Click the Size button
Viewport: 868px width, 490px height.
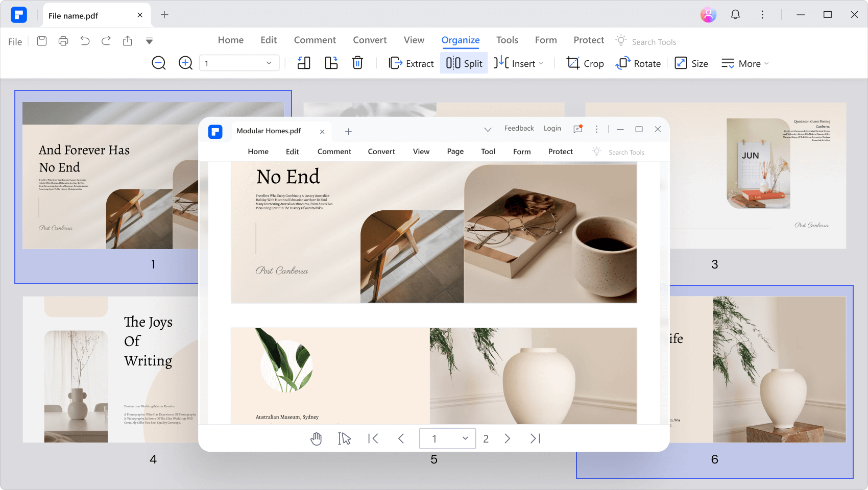[691, 63]
